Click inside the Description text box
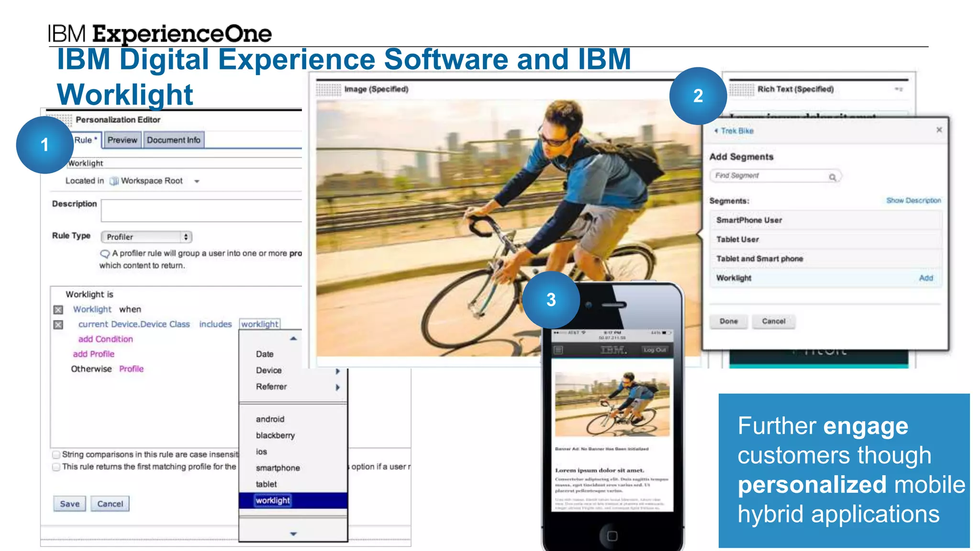Viewport: 980px width, 551px height. pos(201,211)
